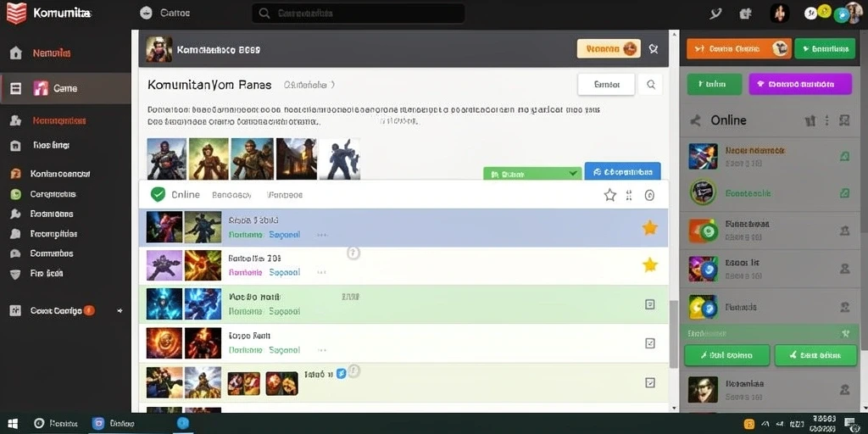The width and height of the screenshot is (868, 434).
Task: Open the Windows Start button
Action: click(x=12, y=424)
